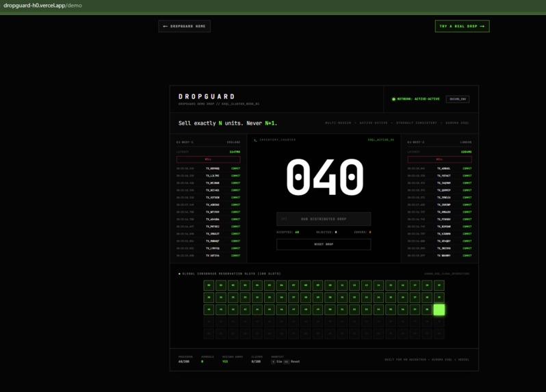Select the bright highlighted reservation slot
Viewport: 546px width, 392px height.
(x=439, y=309)
